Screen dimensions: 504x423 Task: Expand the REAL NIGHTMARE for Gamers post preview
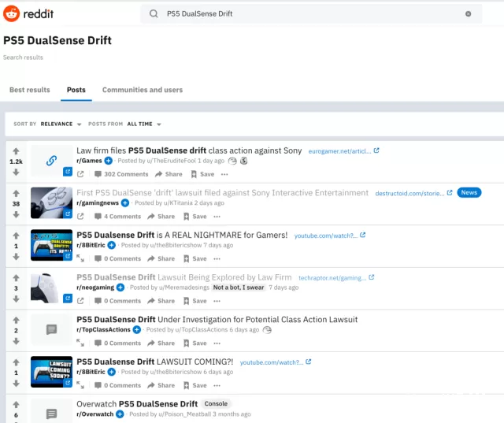pos(80,258)
